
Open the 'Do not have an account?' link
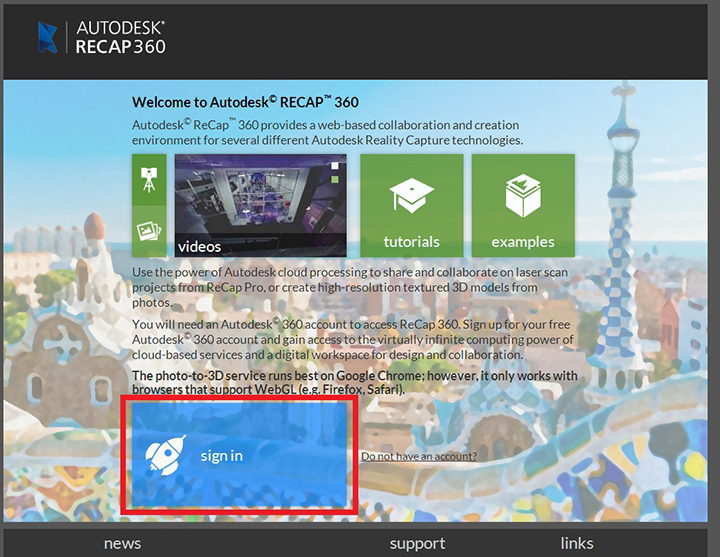click(419, 456)
